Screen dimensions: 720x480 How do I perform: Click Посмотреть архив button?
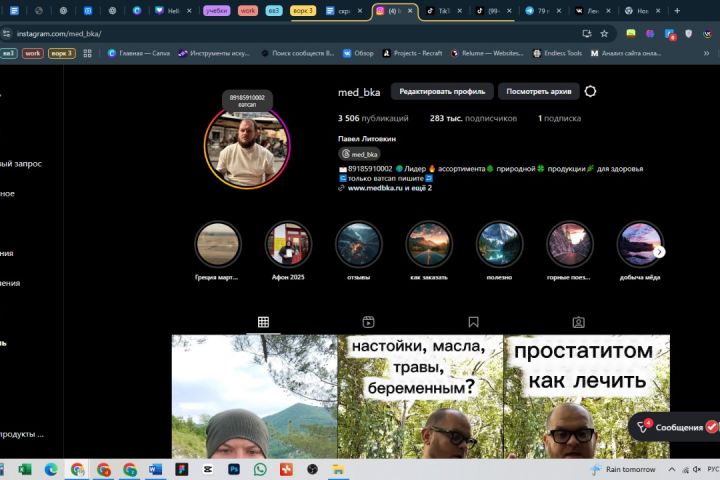point(539,91)
